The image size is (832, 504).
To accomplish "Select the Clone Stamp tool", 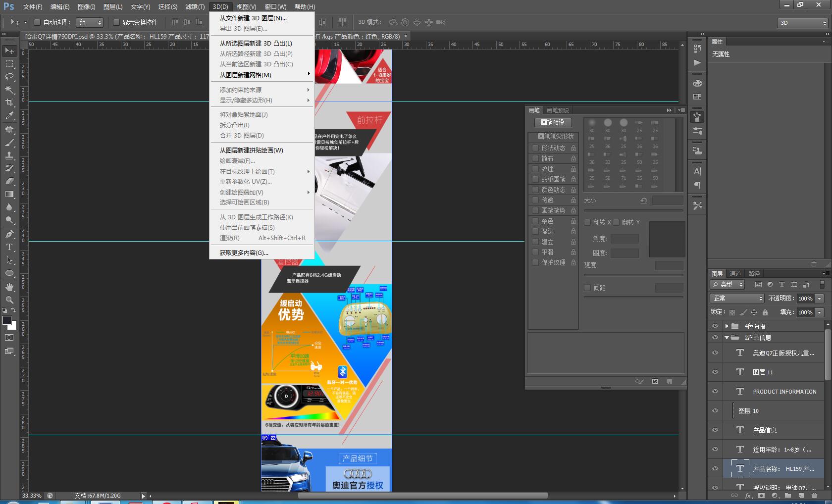I will 9,155.
